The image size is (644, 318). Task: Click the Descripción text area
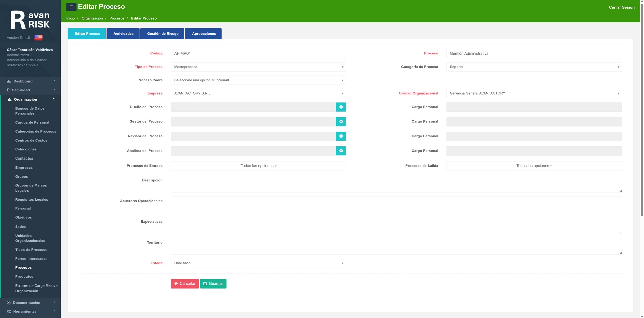pos(396,184)
